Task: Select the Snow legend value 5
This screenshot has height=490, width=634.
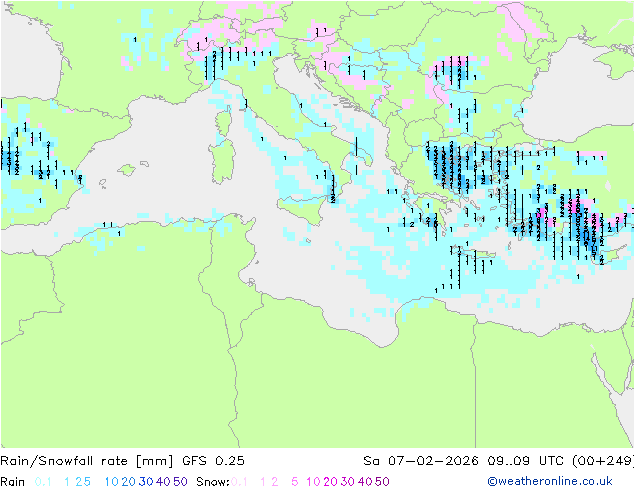Action: point(295,482)
